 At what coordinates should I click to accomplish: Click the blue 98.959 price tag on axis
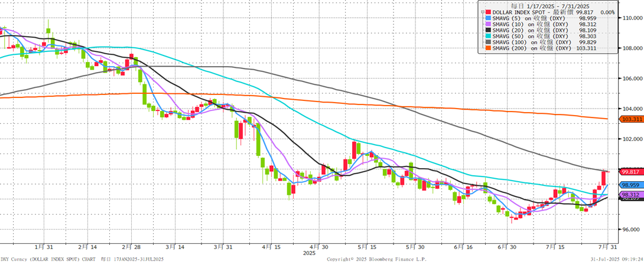click(630, 185)
